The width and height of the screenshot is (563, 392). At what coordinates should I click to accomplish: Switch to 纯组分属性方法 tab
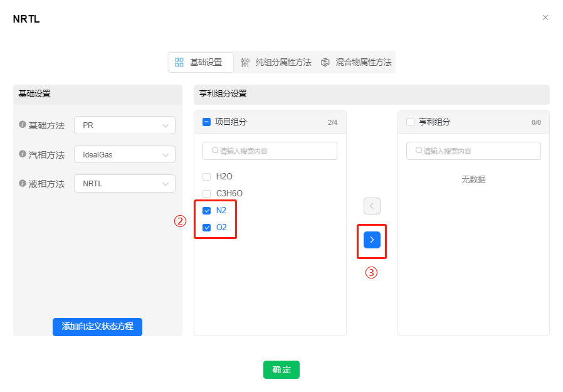point(276,62)
